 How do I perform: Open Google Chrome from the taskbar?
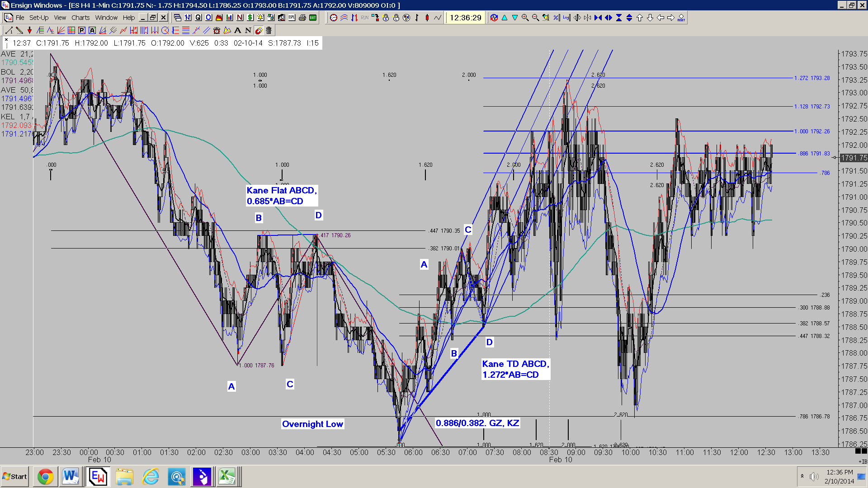[x=45, y=477]
